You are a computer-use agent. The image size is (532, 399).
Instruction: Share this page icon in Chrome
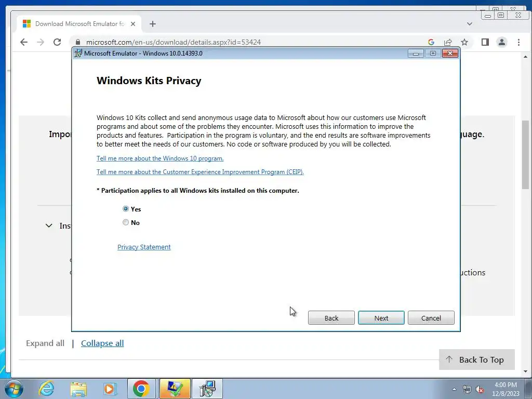(x=447, y=42)
